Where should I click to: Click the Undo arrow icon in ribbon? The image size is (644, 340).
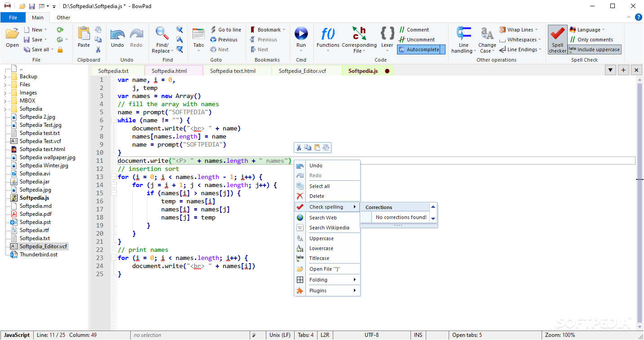click(117, 34)
